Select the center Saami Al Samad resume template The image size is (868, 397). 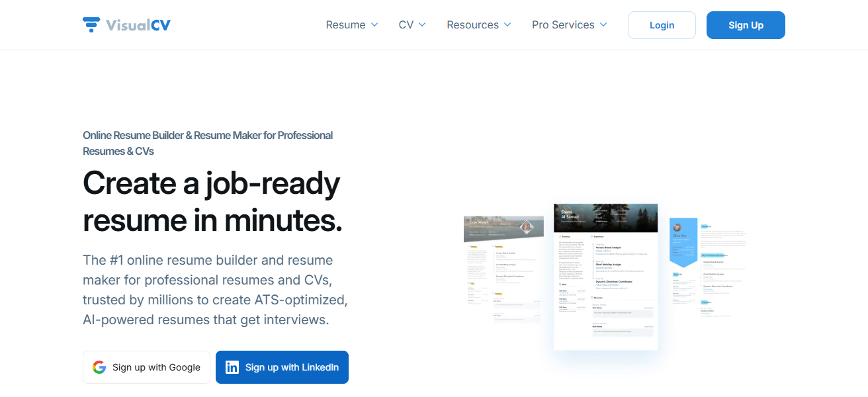tap(605, 277)
